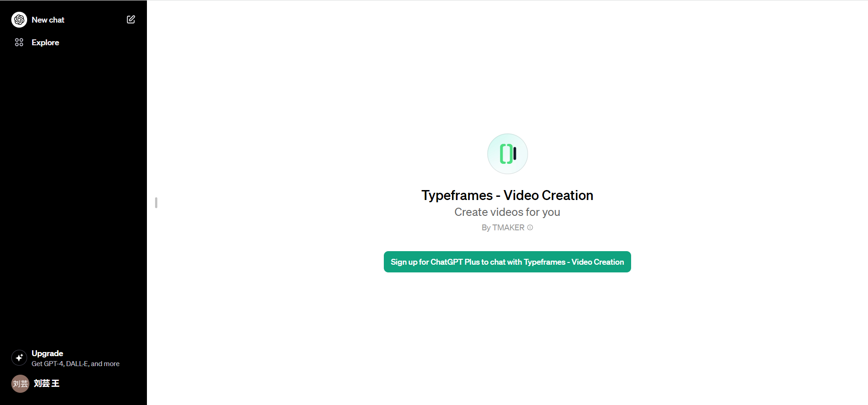This screenshot has height=405, width=868.
Task: Collapse the sidebar using the handle
Action: [156, 203]
